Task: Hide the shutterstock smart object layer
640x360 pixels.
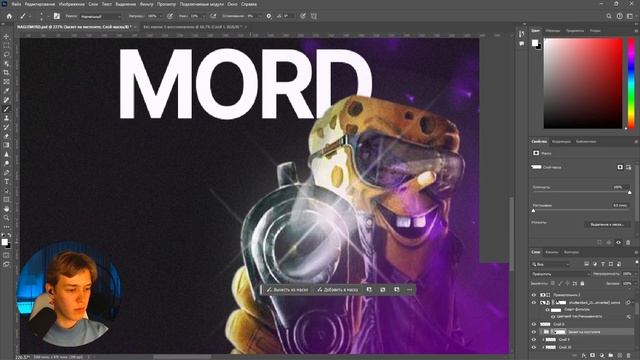Action: point(533,302)
